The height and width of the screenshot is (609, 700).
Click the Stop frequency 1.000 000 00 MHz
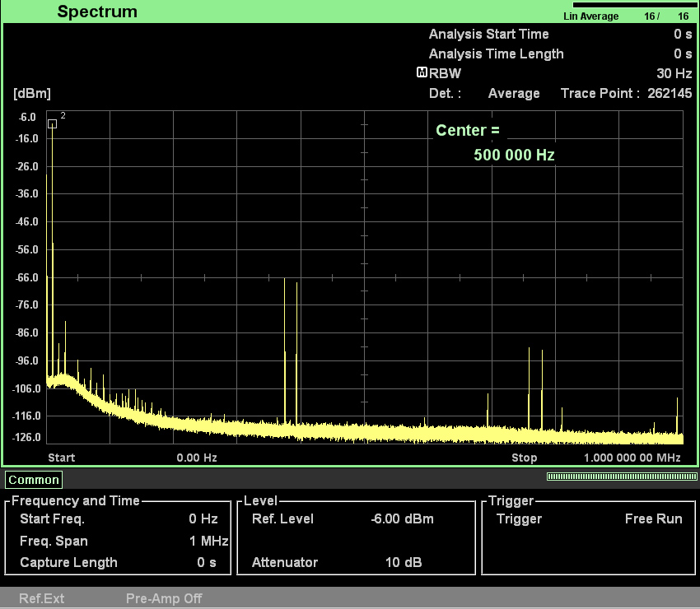(632, 458)
